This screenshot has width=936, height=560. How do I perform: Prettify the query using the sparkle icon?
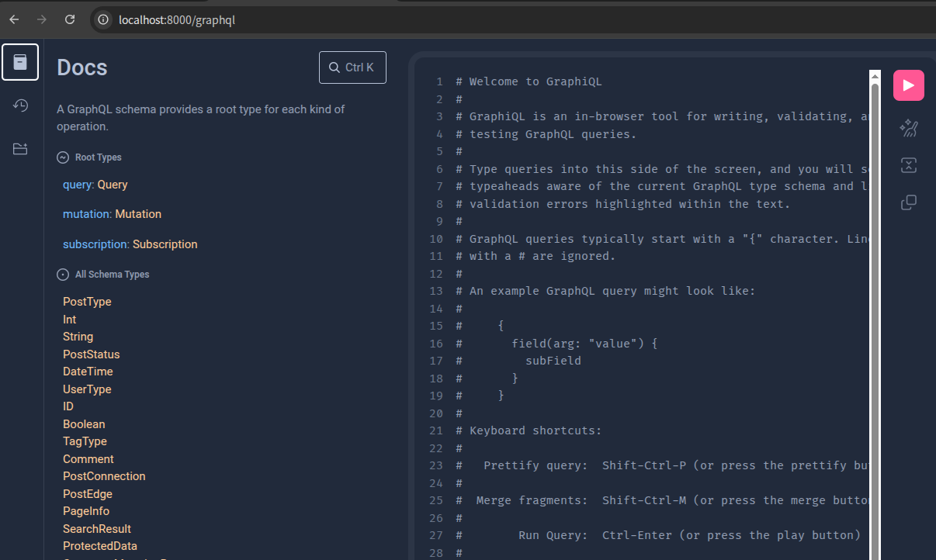click(x=908, y=128)
